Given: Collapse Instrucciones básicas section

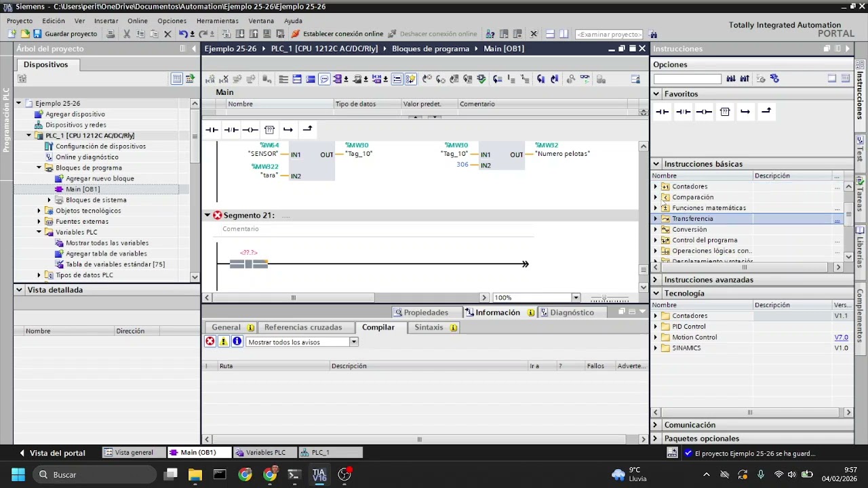Looking at the screenshot, I should (x=656, y=163).
